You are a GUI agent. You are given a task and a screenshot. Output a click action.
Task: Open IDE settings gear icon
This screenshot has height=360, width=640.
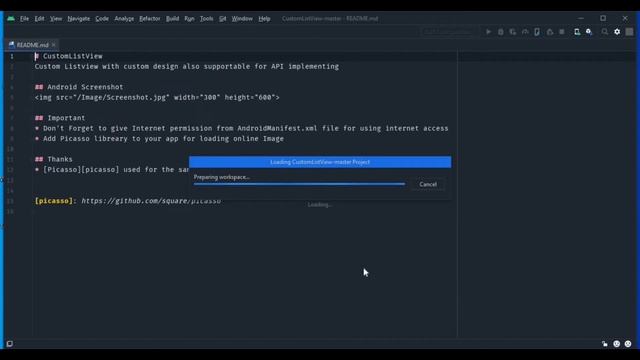[617, 32]
